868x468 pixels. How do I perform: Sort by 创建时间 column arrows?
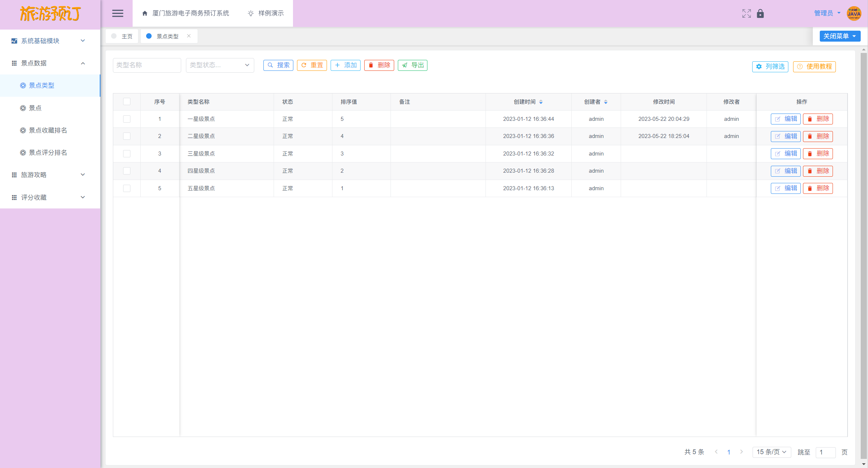541,102
